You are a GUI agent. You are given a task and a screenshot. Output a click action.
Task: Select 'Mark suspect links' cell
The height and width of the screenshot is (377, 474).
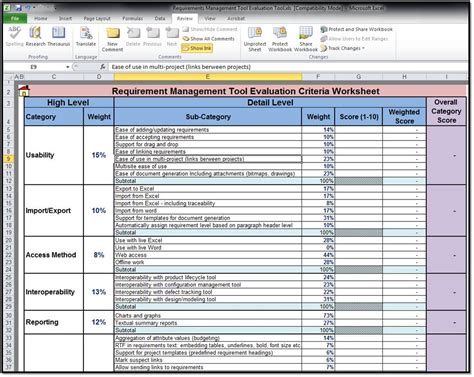pyautogui.click(x=208, y=360)
